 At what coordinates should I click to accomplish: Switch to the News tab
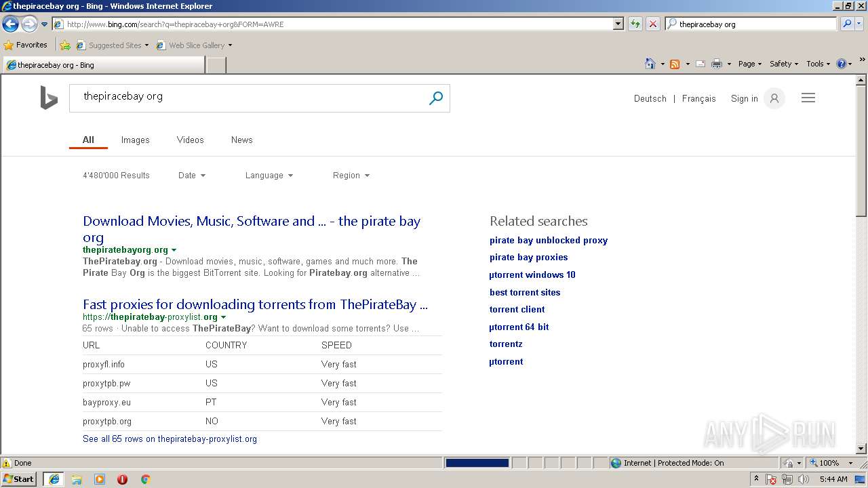[241, 140]
